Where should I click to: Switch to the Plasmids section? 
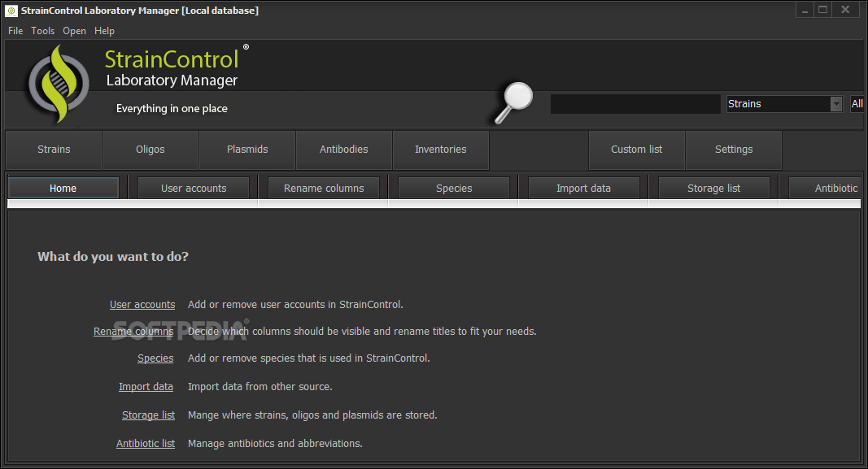pos(247,150)
